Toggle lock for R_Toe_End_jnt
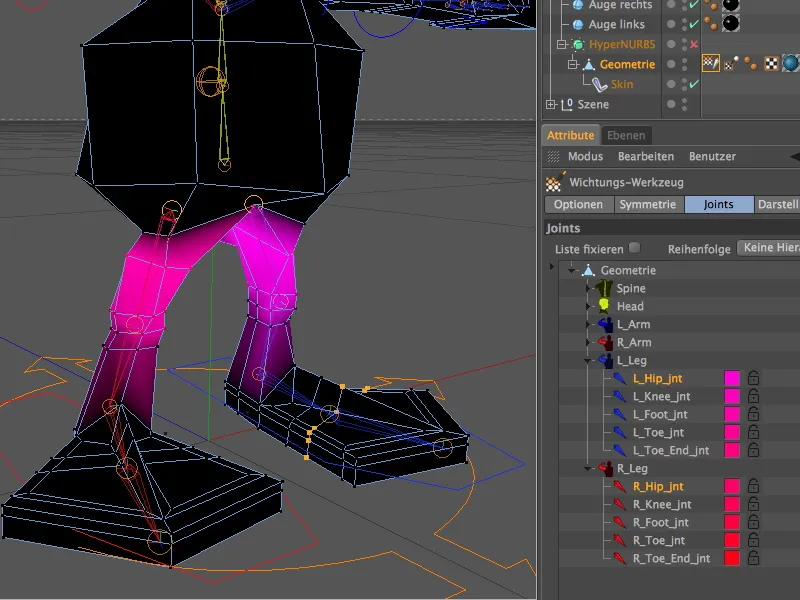This screenshot has width=800, height=600. 753,558
